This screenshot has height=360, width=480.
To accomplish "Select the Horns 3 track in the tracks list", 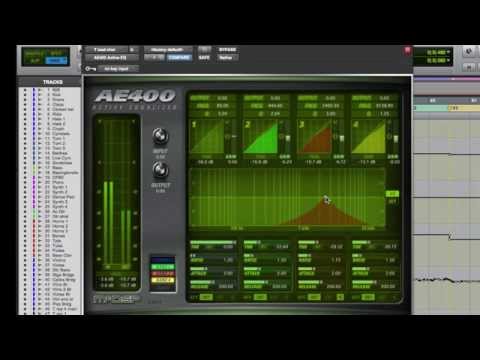I will coord(60,231).
